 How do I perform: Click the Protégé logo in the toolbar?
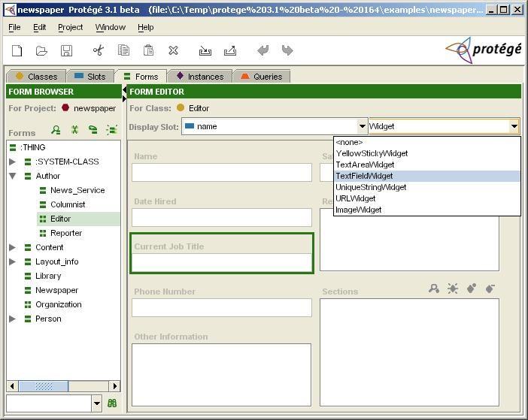tap(483, 50)
